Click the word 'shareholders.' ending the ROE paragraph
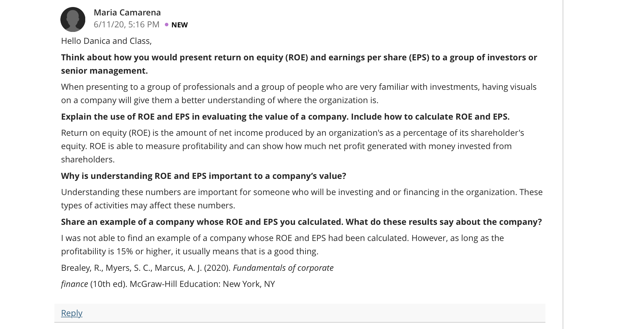 tap(88, 159)
